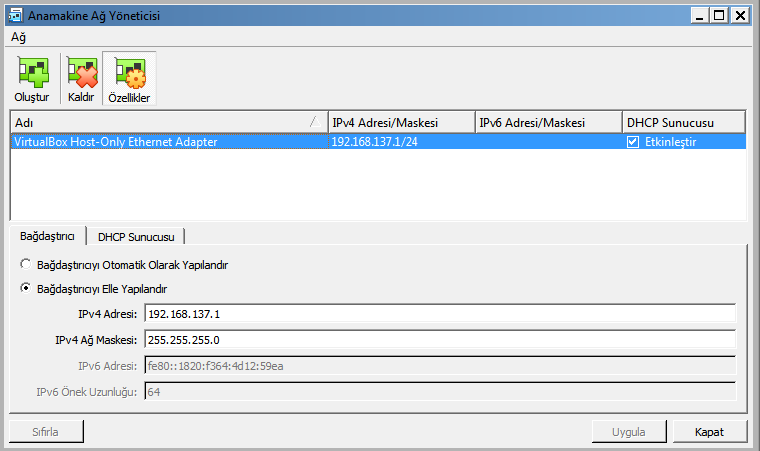
Task: Click the disabled IPv6 Adresi field
Action: click(440, 366)
